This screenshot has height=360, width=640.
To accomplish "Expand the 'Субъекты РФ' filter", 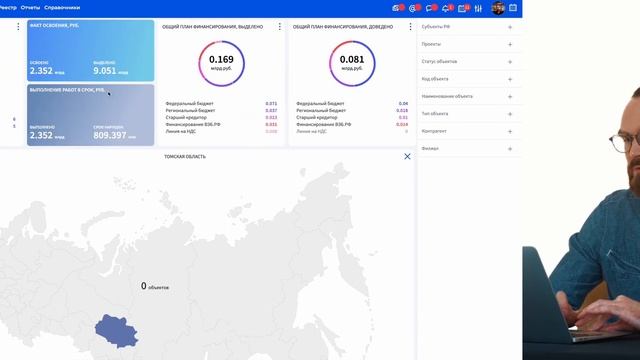I will point(510,27).
